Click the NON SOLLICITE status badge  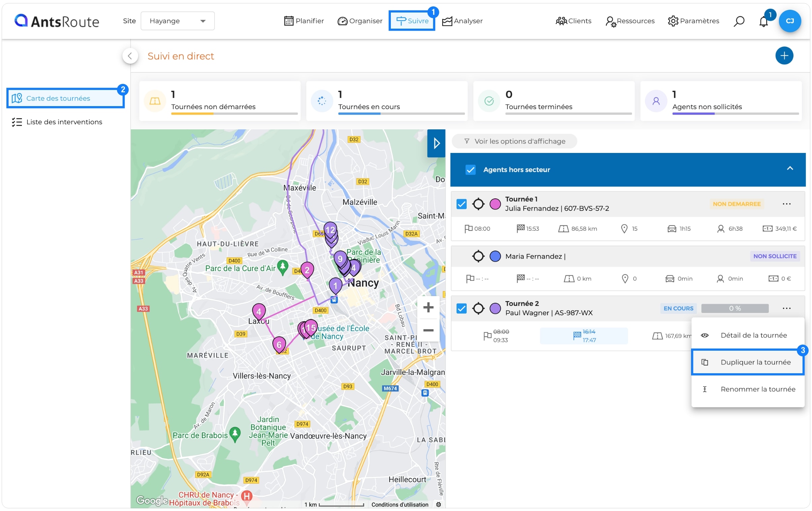[x=775, y=256]
